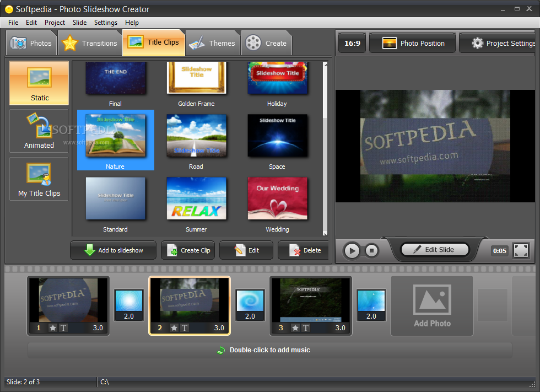Click the Edit clip button
Screen dimensions: 540x392
tap(246, 250)
